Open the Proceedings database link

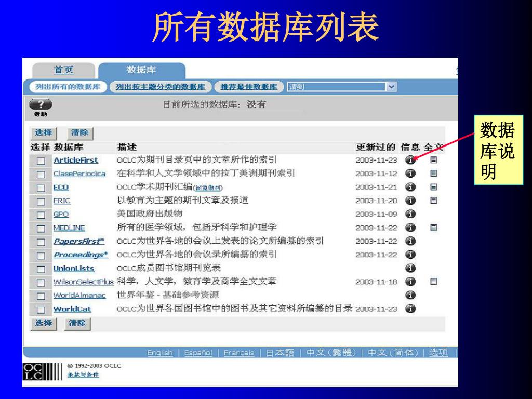tap(81, 255)
